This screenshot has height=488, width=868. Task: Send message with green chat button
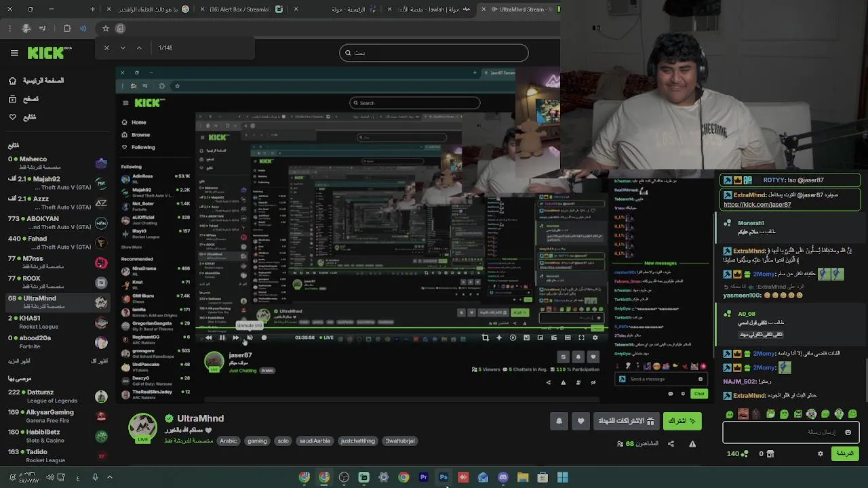click(x=845, y=453)
